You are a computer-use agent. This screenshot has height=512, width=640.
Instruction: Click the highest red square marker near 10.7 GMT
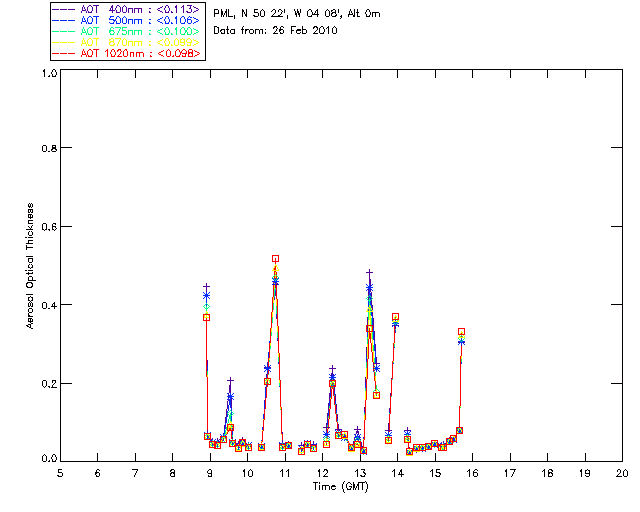click(275, 259)
